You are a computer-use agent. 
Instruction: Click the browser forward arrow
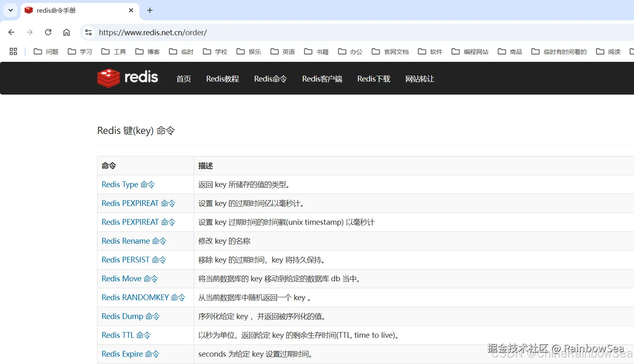29,32
